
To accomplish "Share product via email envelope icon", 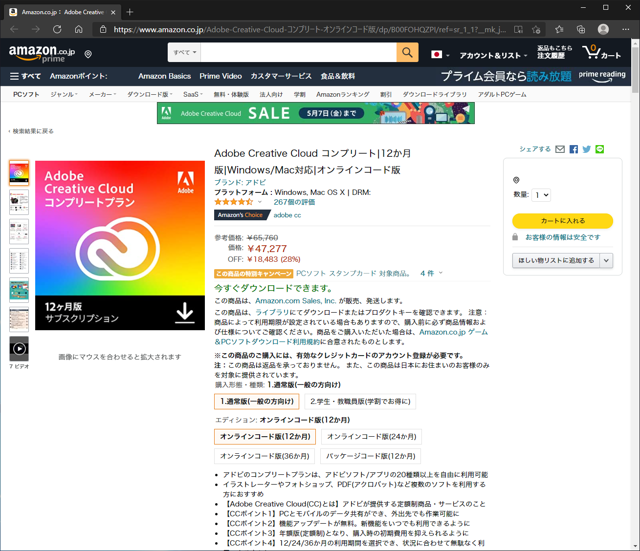I will point(560,149).
